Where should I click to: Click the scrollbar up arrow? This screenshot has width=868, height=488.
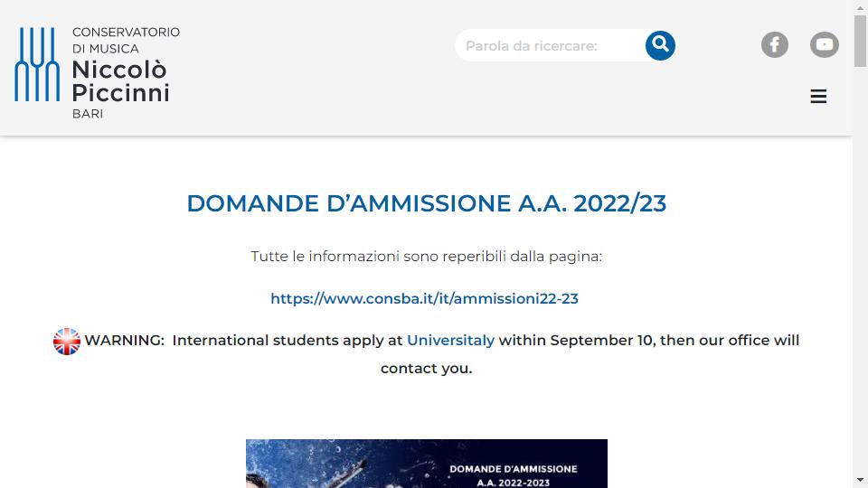coord(860,7)
